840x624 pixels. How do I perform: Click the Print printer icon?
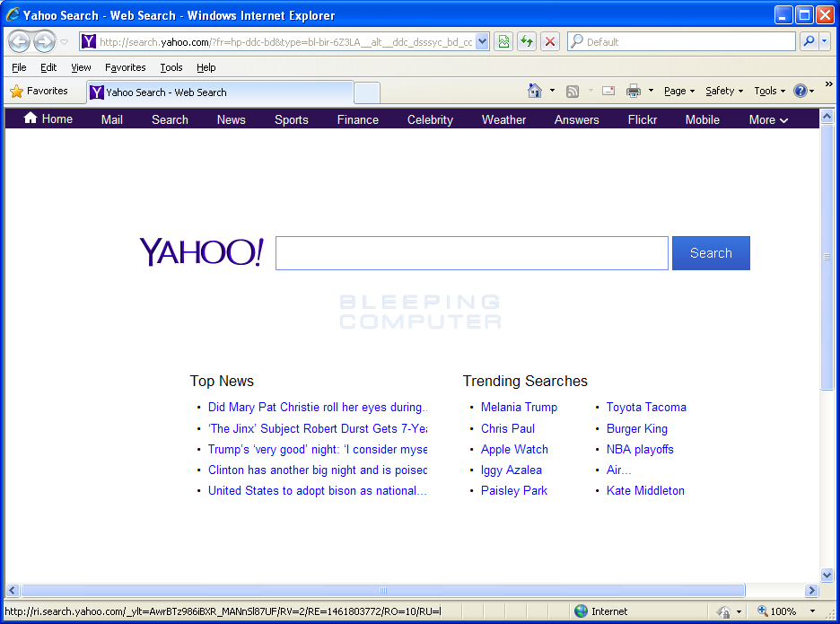click(x=634, y=91)
